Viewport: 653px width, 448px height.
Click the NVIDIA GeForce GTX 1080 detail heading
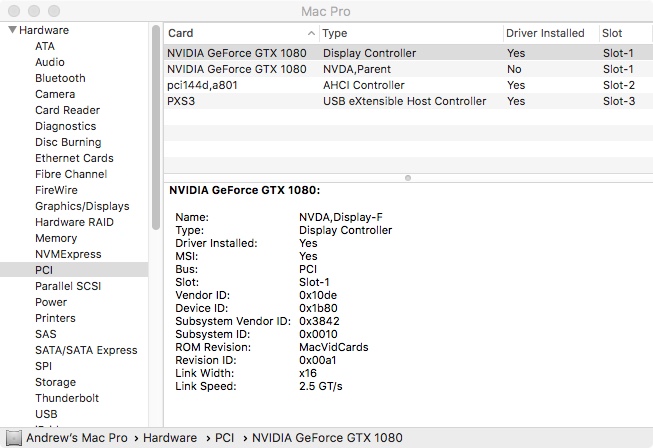click(244, 190)
